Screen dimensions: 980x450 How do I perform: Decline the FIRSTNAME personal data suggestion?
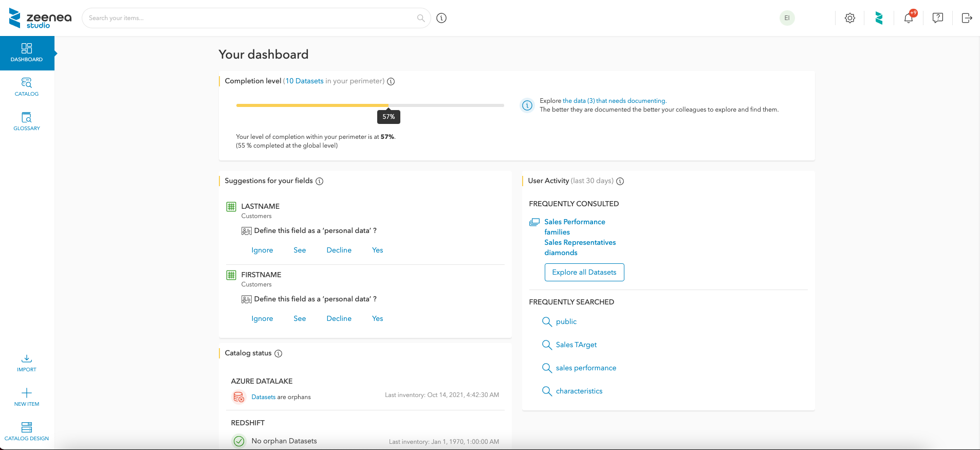(x=339, y=319)
